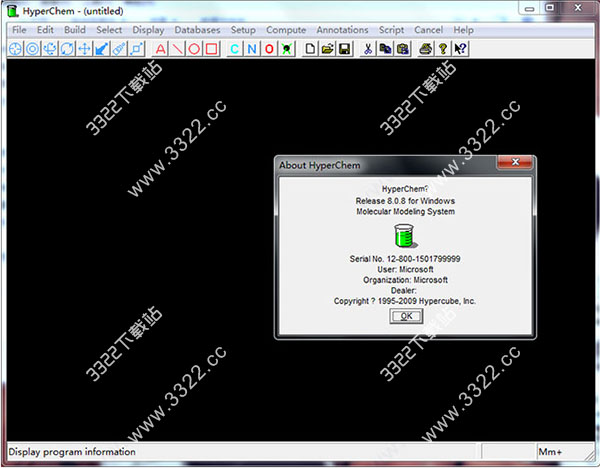Click the green beaker icon in About dialog
This screenshot has width=600, height=468.
click(x=405, y=236)
